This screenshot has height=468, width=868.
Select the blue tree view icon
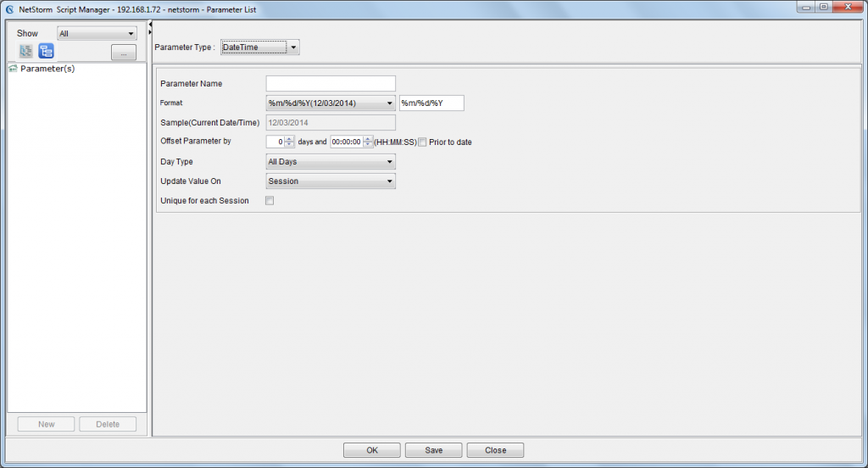[46, 52]
